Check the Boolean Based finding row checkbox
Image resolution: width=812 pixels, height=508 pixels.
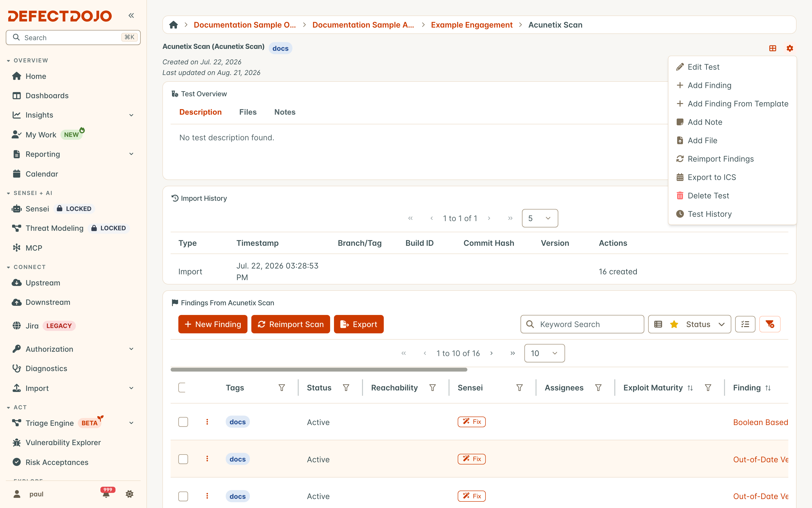183,422
